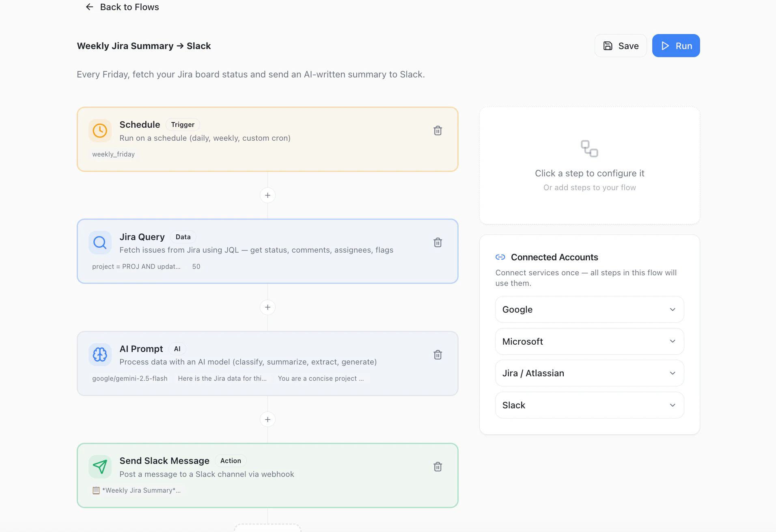Image resolution: width=776 pixels, height=532 pixels.
Task: Expand the Slack connected account
Action: pyautogui.click(x=589, y=405)
